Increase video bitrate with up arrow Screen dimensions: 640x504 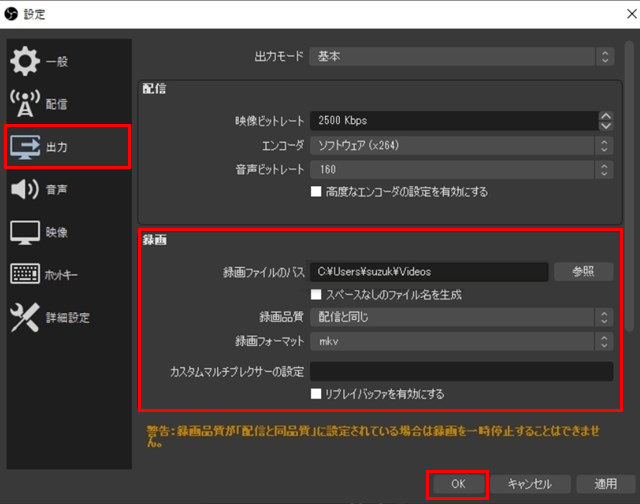[x=605, y=115]
